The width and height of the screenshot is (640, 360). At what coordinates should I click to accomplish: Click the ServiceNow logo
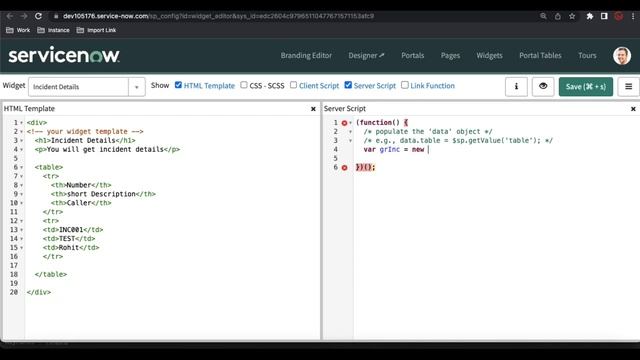[x=64, y=55]
